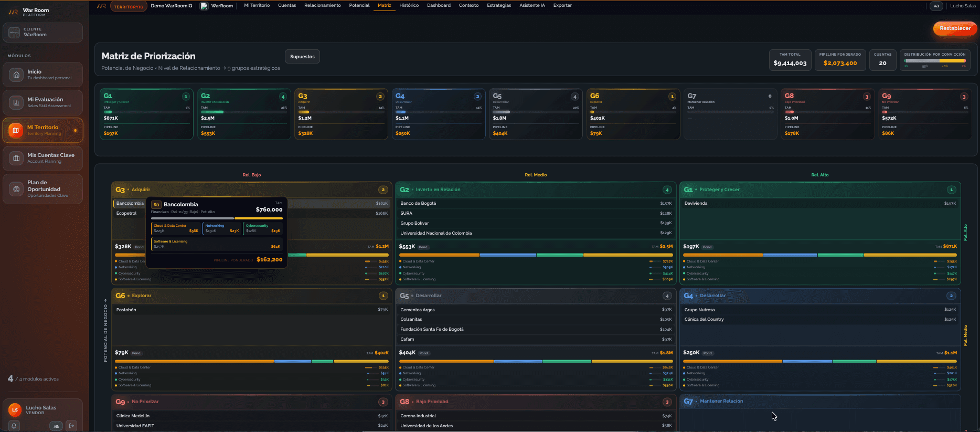Select the active Matriz tab
The height and width of the screenshot is (432, 980).
pyautogui.click(x=385, y=5)
